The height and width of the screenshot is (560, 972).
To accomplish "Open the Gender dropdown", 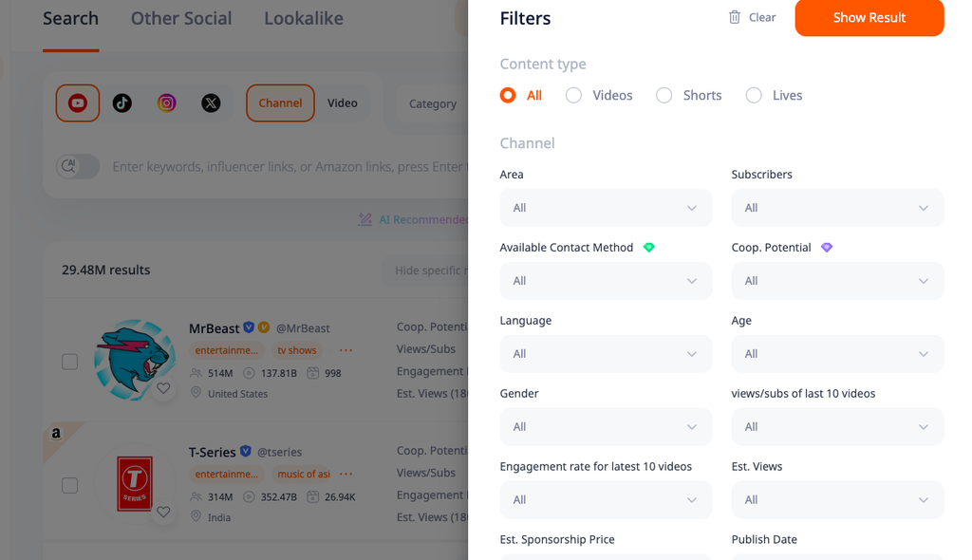I will [606, 427].
